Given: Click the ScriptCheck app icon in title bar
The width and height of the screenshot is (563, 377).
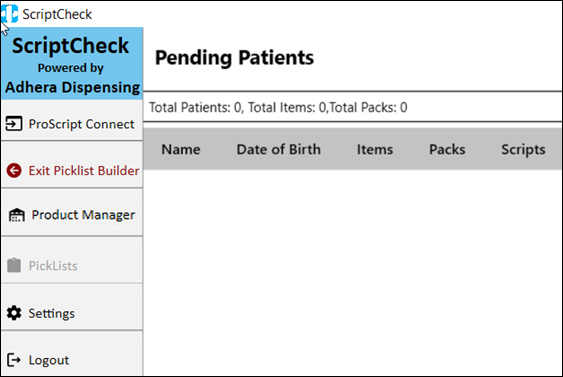Looking at the screenshot, I should 10,14.
